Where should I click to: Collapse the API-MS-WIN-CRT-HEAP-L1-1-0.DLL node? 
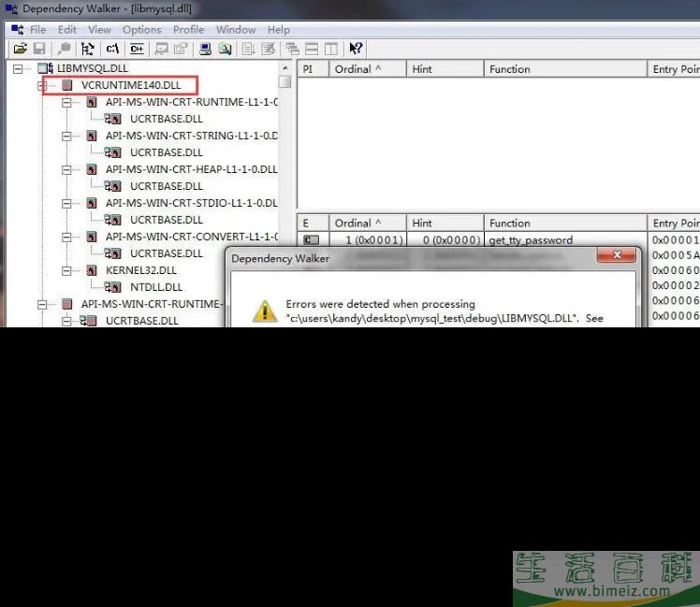point(66,170)
